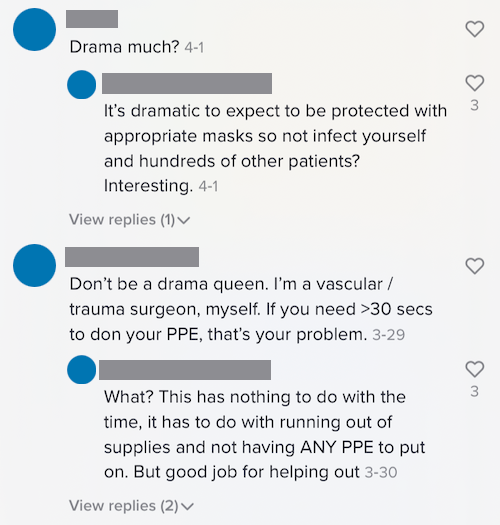
Task: Click chevron next to View replies (2)
Action: (x=188, y=506)
